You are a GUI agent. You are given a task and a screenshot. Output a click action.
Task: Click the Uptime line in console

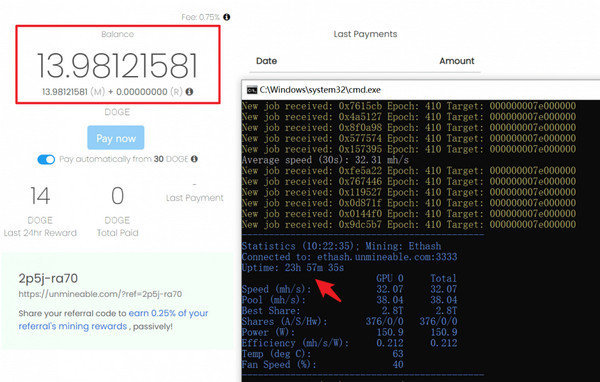coord(293,268)
